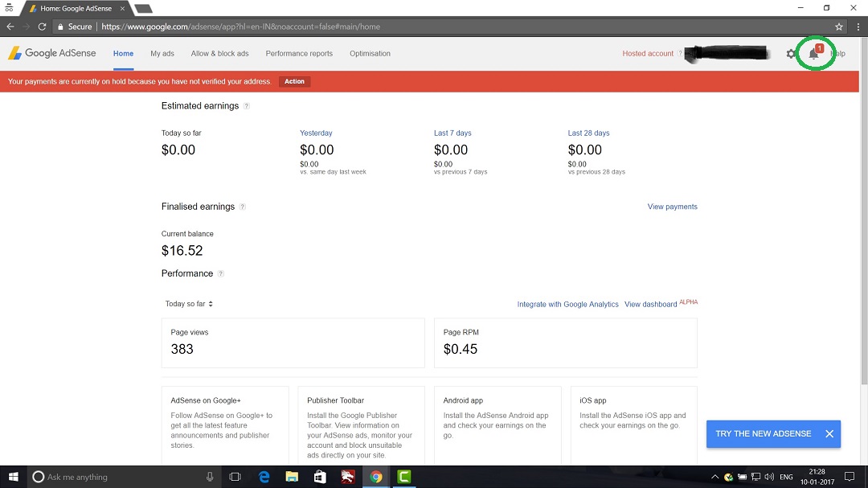Click the ENG language indicator
Viewport: 868px width, 488px height.
pos(786,477)
